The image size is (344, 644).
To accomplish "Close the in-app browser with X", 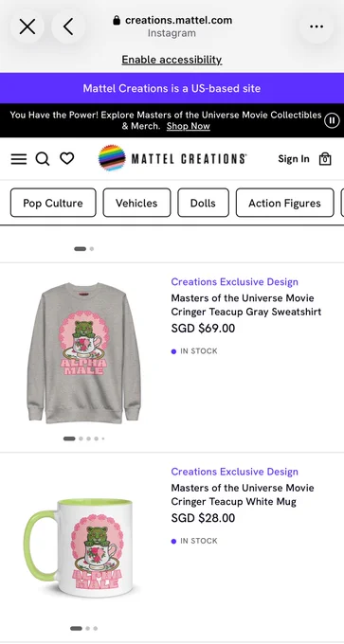I will coord(27,27).
